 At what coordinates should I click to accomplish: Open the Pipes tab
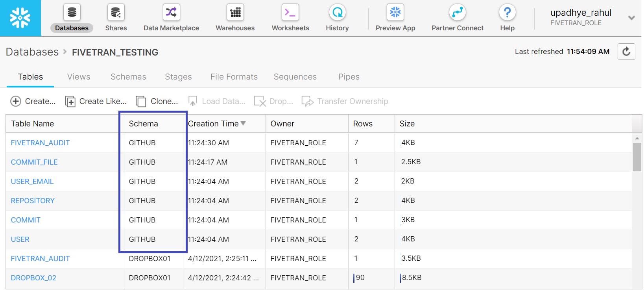click(349, 77)
